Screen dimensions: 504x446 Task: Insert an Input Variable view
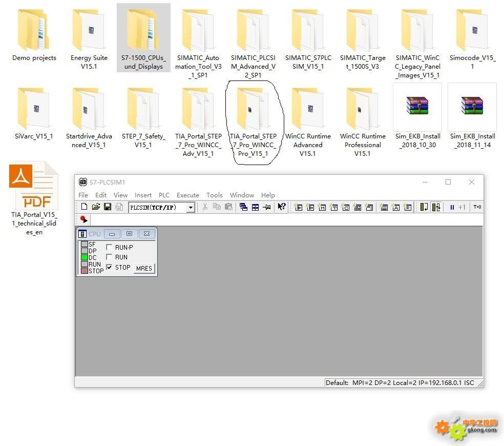[299, 207]
